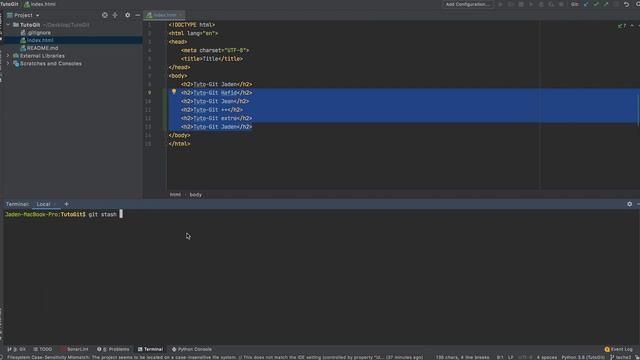Click the Tyto-Git extra h2 line

point(216,118)
